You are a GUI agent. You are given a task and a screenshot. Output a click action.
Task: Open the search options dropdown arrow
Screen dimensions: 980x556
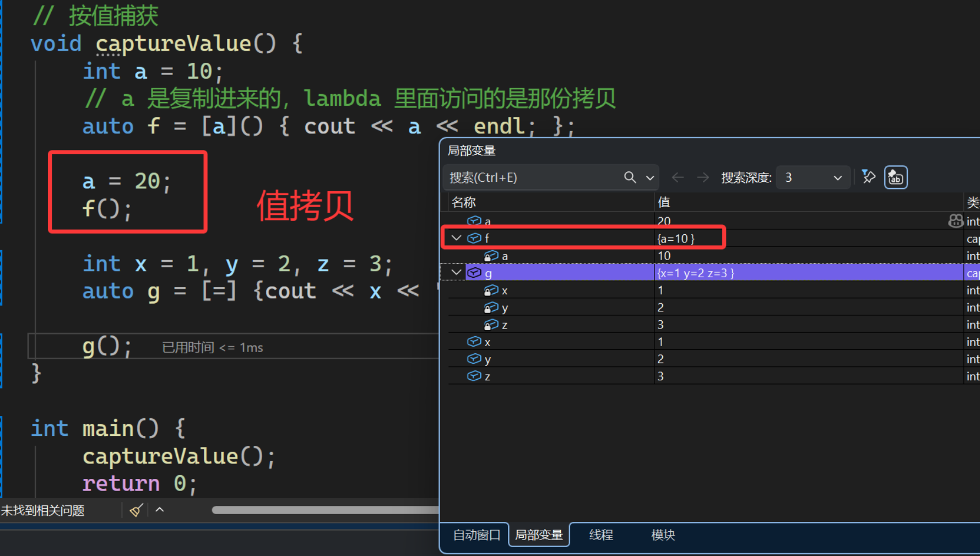click(x=650, y=178)
